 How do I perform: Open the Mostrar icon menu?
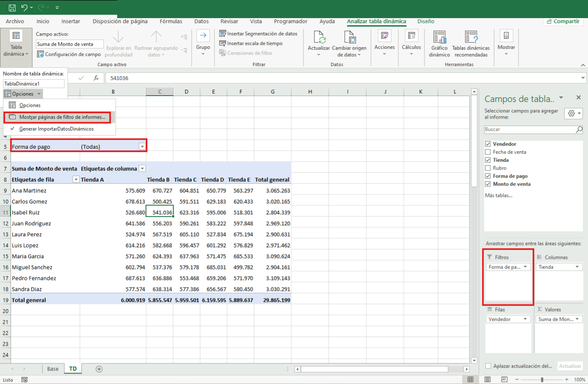click(506, 36)
